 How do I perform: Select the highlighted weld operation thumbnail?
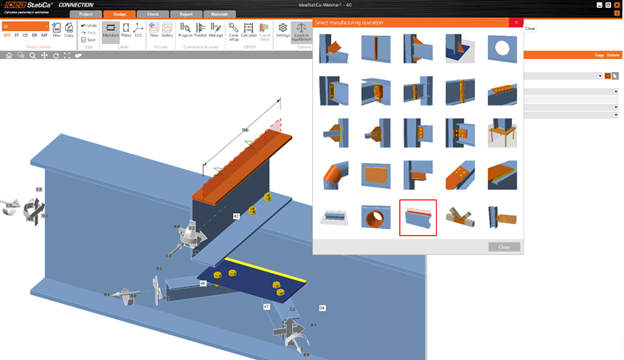pyautogui.click(x=418, y=218)
